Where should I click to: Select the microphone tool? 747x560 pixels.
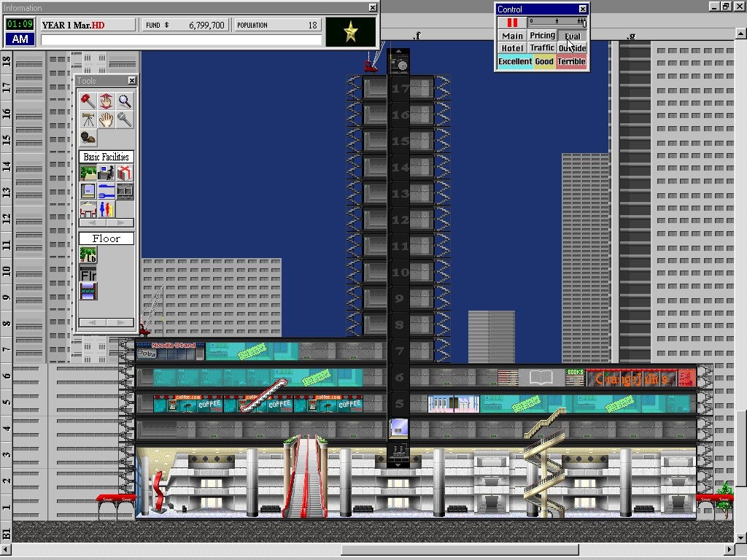pos(124,120)
